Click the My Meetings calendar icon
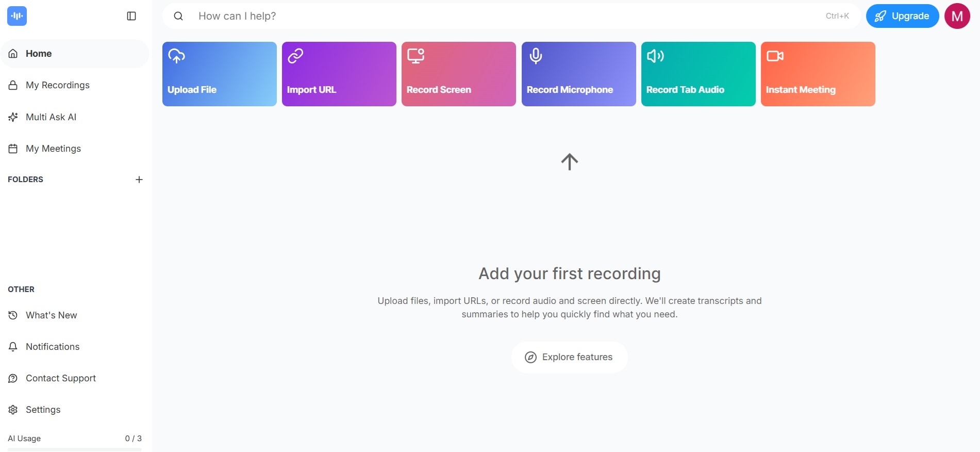The width and height of the screenshot is (980, 452). (13, 149)
